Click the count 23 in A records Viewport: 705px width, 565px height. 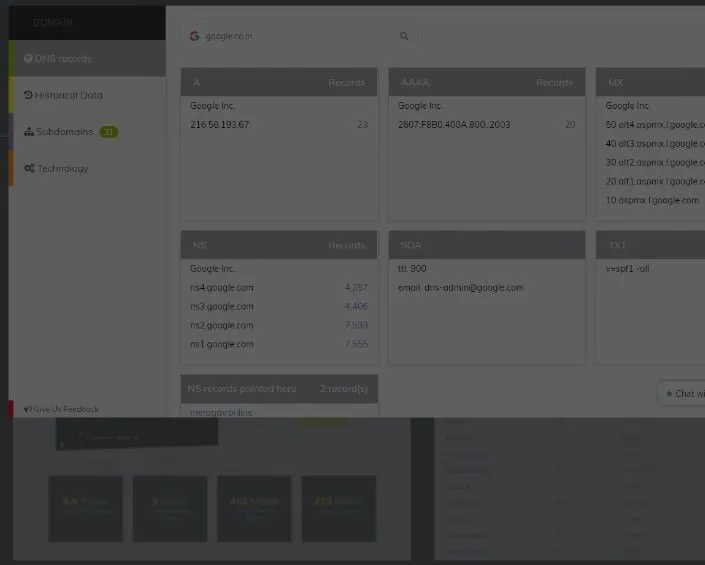click(362, 125)
